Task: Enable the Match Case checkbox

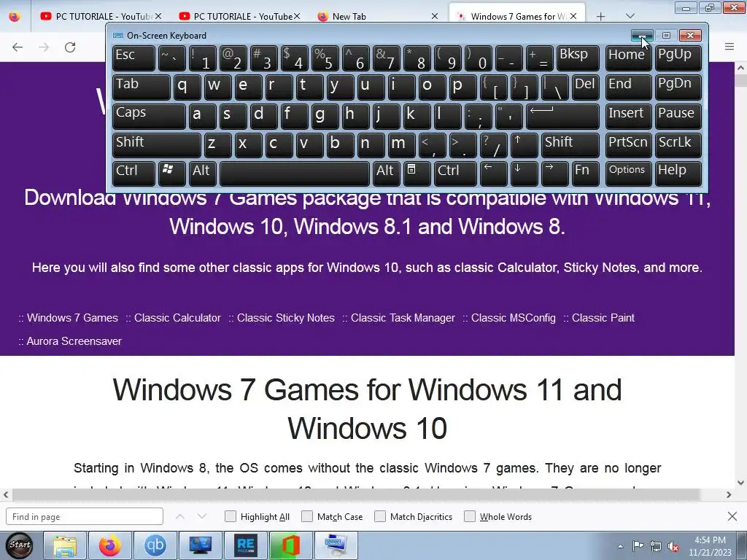Action: click(x=307, y=516)
